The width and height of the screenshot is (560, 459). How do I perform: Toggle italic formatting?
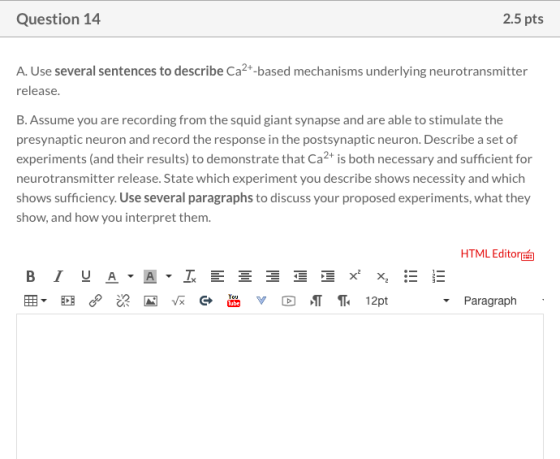coord(58,276)
